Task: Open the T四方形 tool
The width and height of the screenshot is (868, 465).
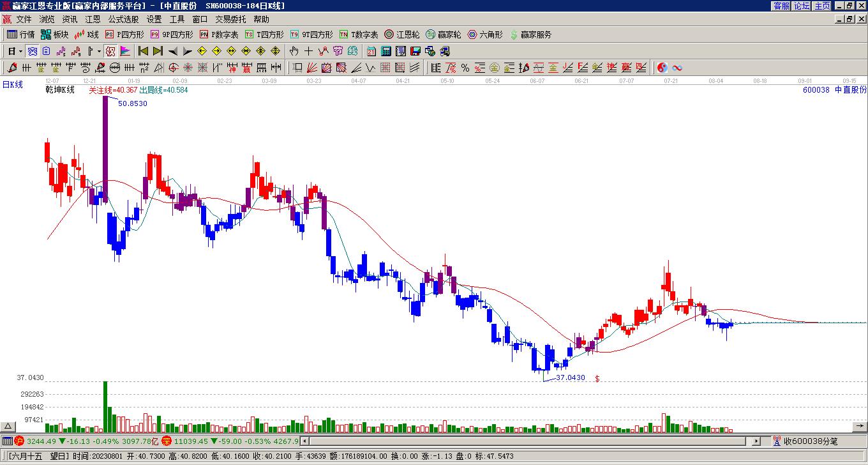Action: coord(264,34)
